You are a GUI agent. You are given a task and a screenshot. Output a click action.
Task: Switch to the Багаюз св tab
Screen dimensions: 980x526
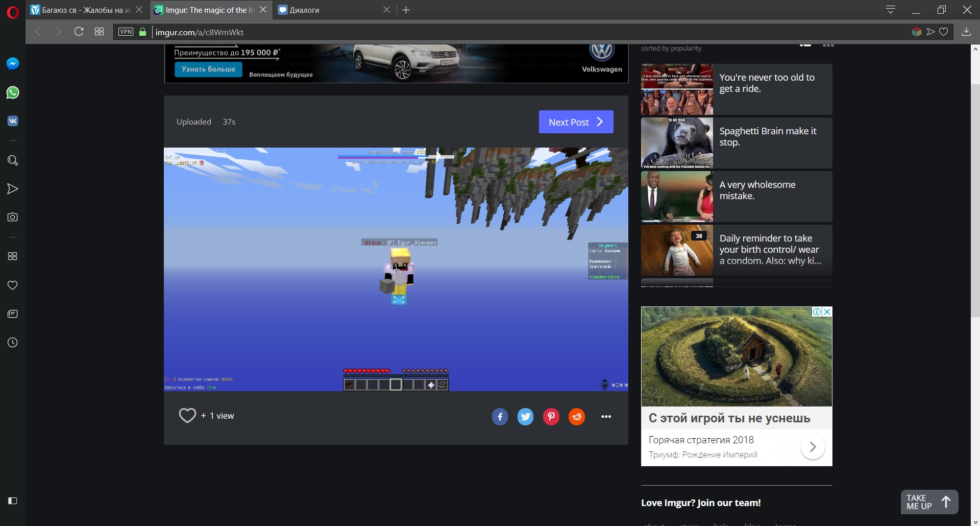coord(82,10)
